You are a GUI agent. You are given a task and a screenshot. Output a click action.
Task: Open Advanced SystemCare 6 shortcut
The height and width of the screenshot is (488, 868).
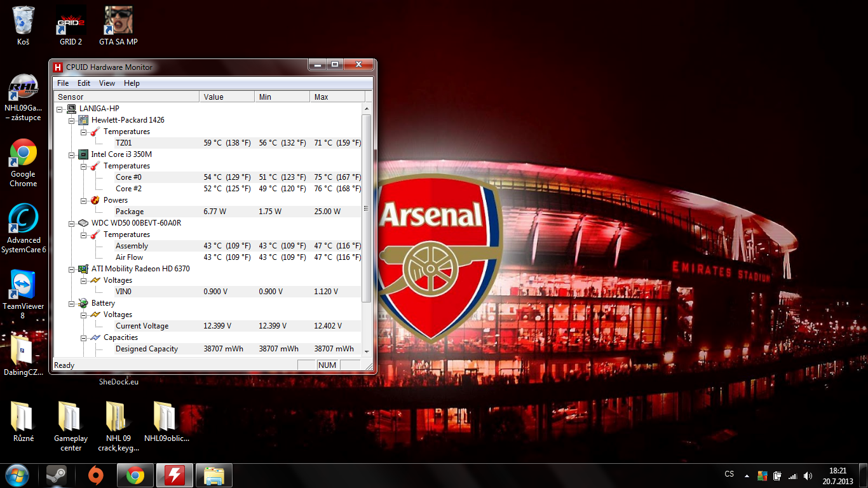click(x=24, y=219)
